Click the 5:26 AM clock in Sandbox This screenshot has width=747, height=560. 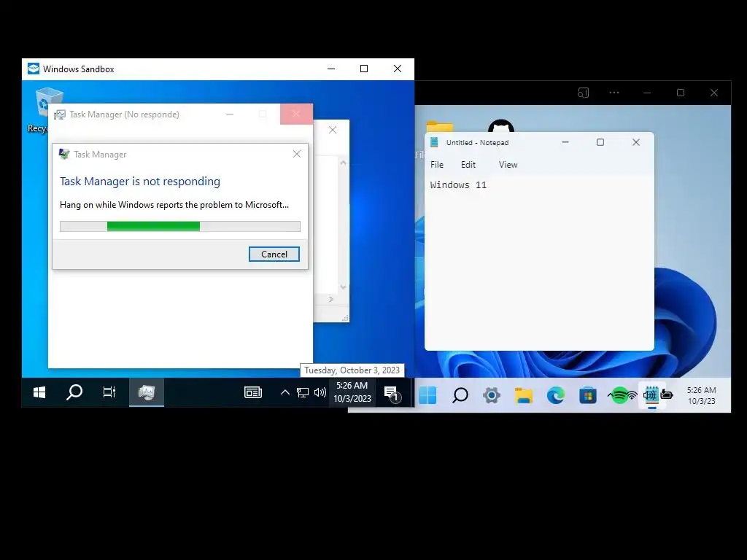(x=352, y=392)
